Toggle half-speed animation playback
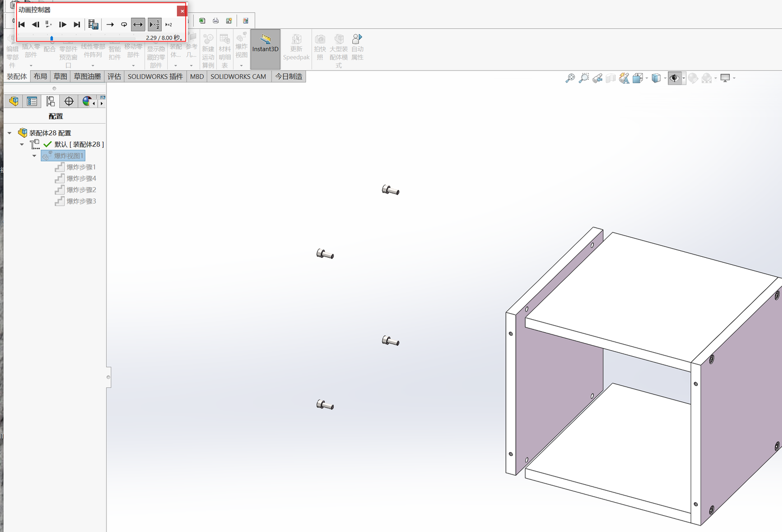Viewport: 782px width, 532px height. (x=154, y=24)
